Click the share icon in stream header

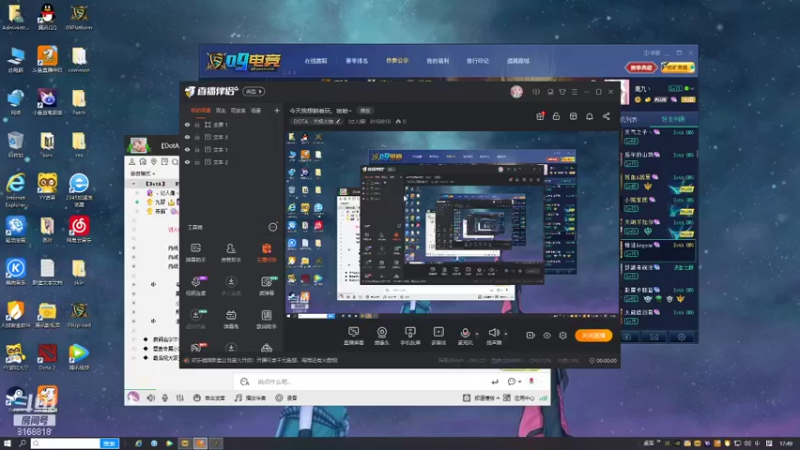click(606, 116)
